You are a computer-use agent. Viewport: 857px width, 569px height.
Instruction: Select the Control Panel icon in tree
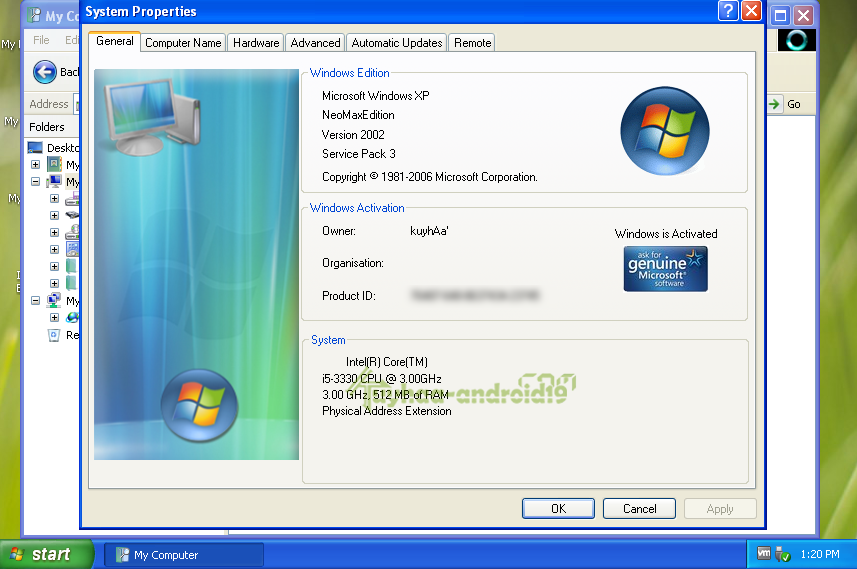coord(72,249)
